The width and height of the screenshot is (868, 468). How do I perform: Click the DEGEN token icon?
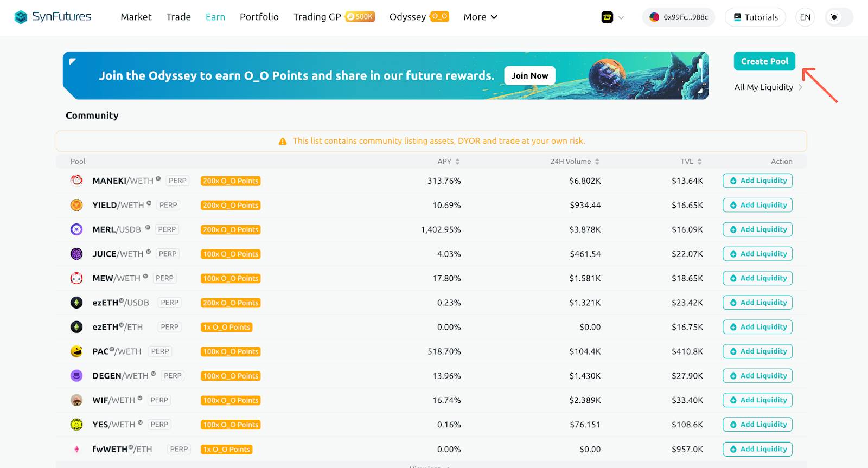(x=76, y=376)
